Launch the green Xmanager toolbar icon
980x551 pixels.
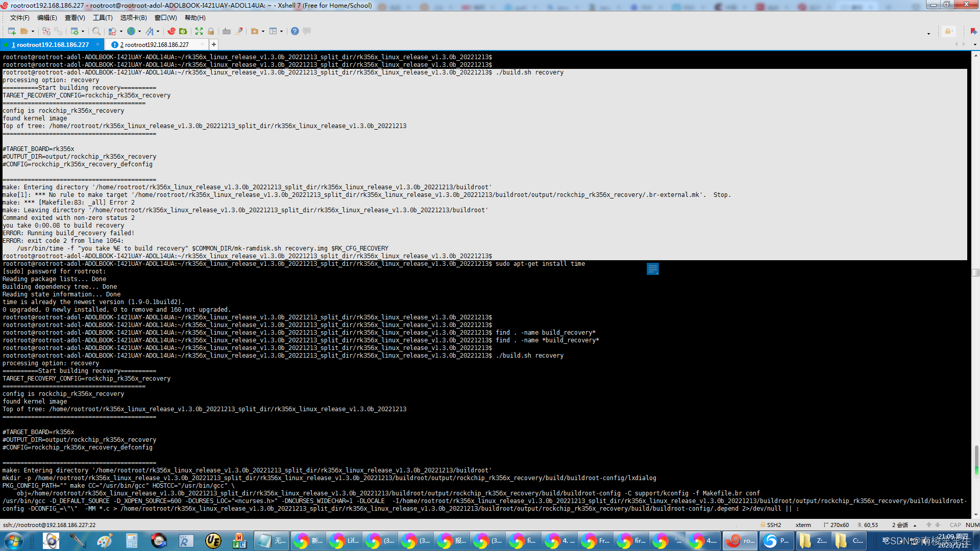[x=183, y=31]
